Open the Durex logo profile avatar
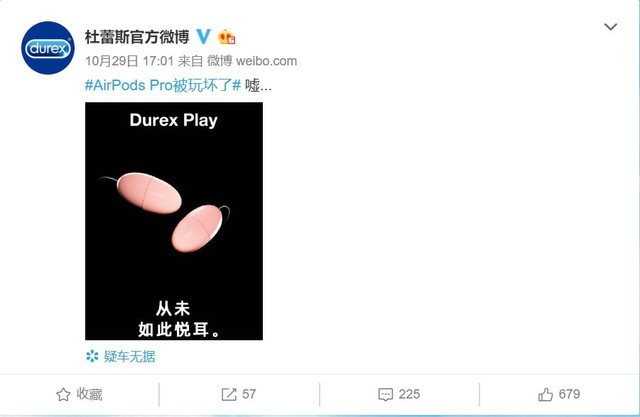The width and height of the screenshot is (640, 417). pyautogui.click(x=48, y=48)
